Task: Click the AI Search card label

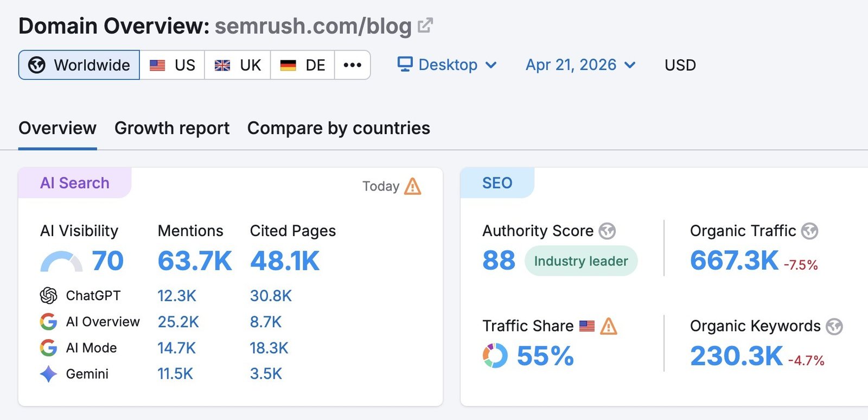Action: tap(75, 183)
